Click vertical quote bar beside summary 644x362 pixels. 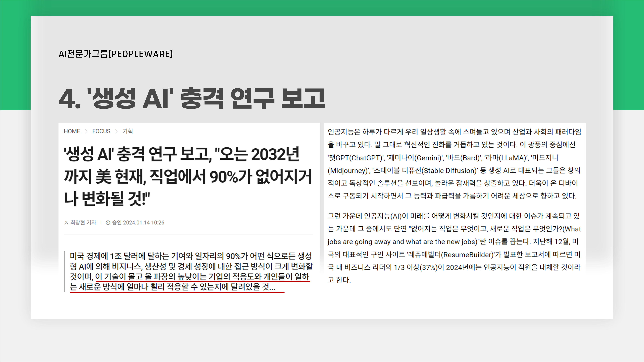65,272
